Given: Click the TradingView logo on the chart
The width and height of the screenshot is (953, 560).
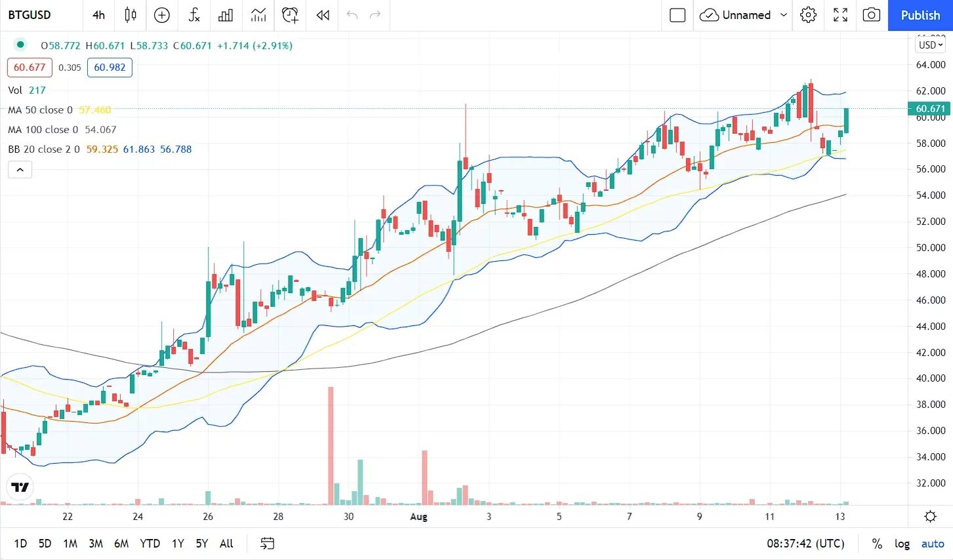Looking at the screenshot, I should [20, 487].
